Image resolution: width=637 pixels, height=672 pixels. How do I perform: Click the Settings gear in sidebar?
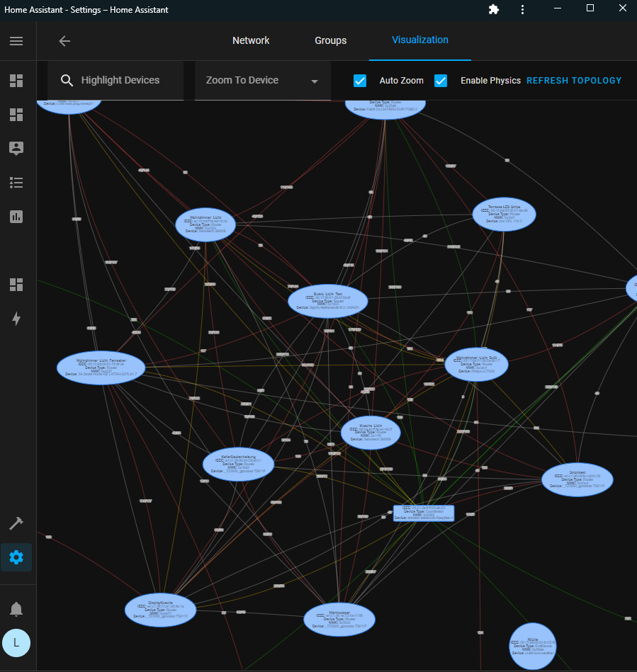(x=16, y=557)
